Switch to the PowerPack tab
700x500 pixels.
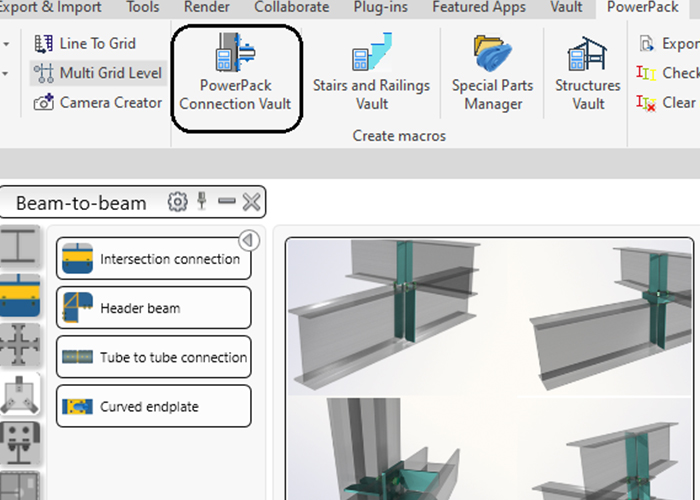643,7
